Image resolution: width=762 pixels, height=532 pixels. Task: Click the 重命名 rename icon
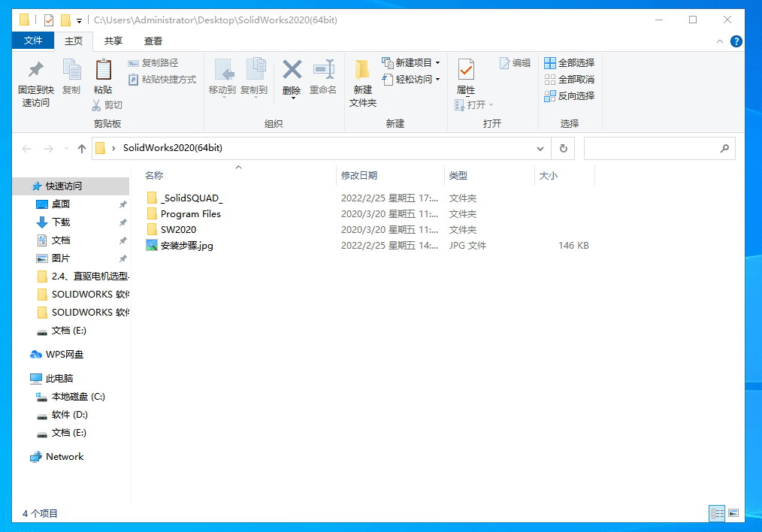pyautogui.click(x=323, y=69)
